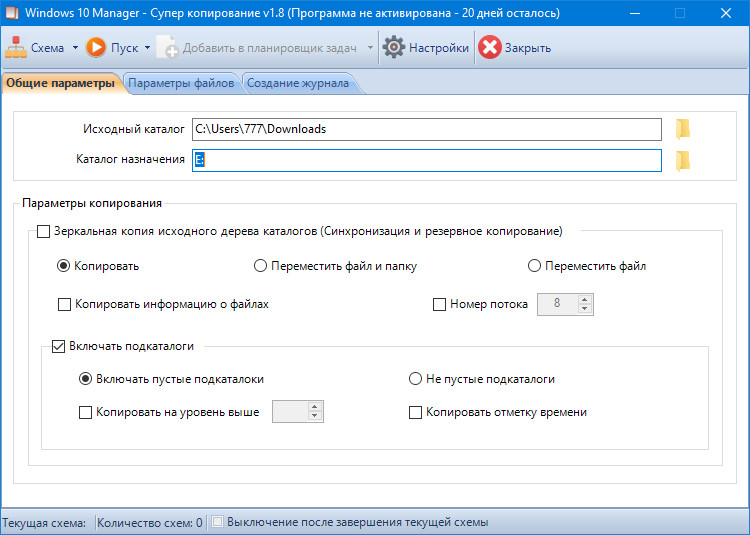Viewport: 750px width, 535px height.
Task: Click the Пуск toolbar label
Action: pos(124,48)
